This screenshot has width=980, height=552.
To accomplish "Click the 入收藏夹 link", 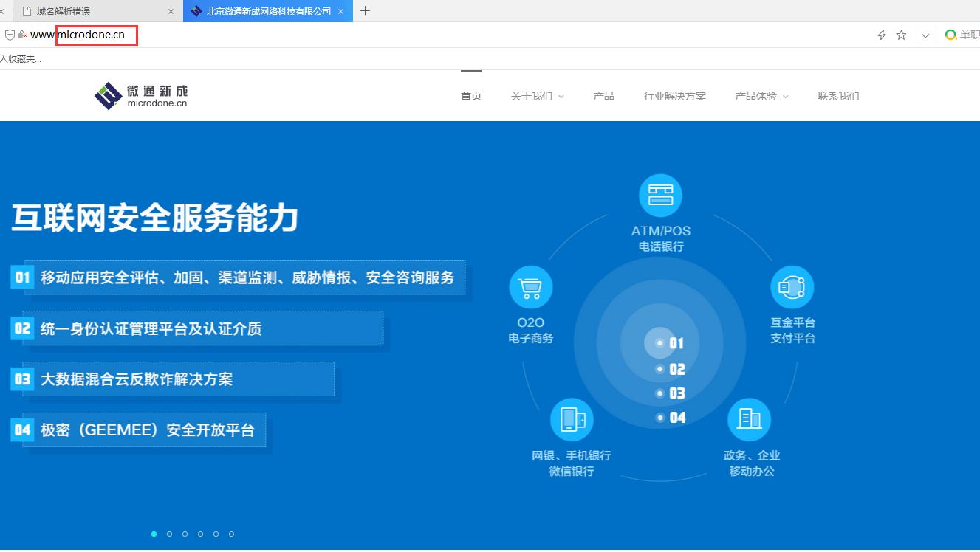I will 21,58.
